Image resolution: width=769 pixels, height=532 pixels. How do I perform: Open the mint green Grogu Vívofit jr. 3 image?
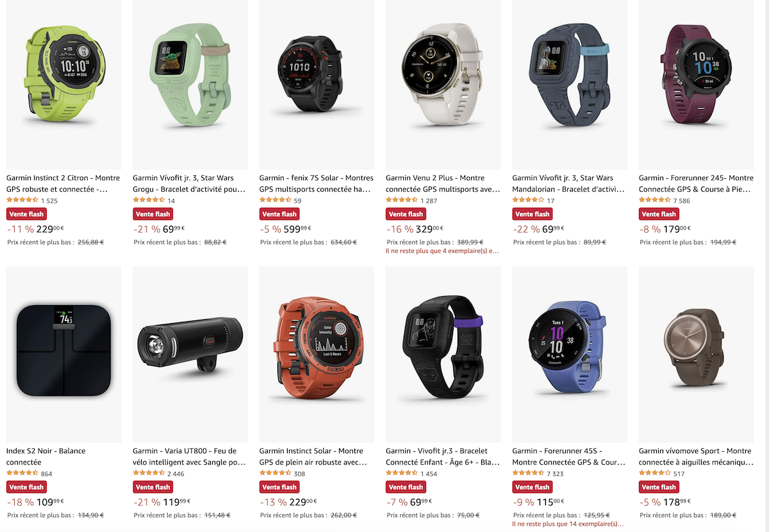click(190, 83)
